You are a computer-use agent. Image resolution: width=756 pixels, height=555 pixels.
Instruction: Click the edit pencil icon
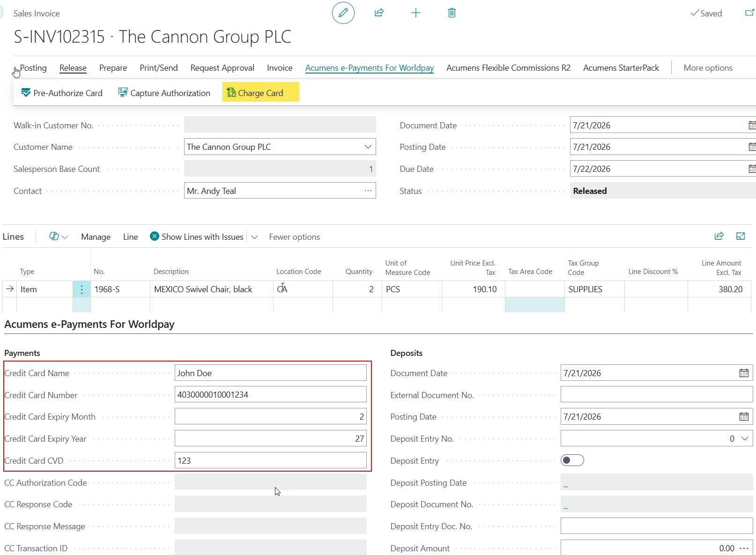coord(343,13)
